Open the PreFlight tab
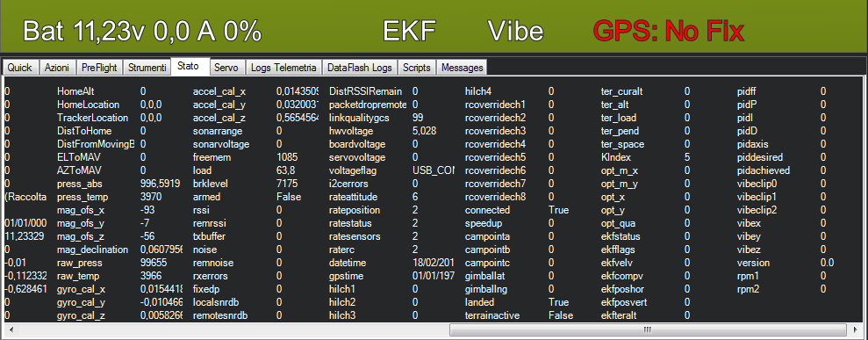Image resolution: width=868 pixels, height=340 pixels. (99, 68)
